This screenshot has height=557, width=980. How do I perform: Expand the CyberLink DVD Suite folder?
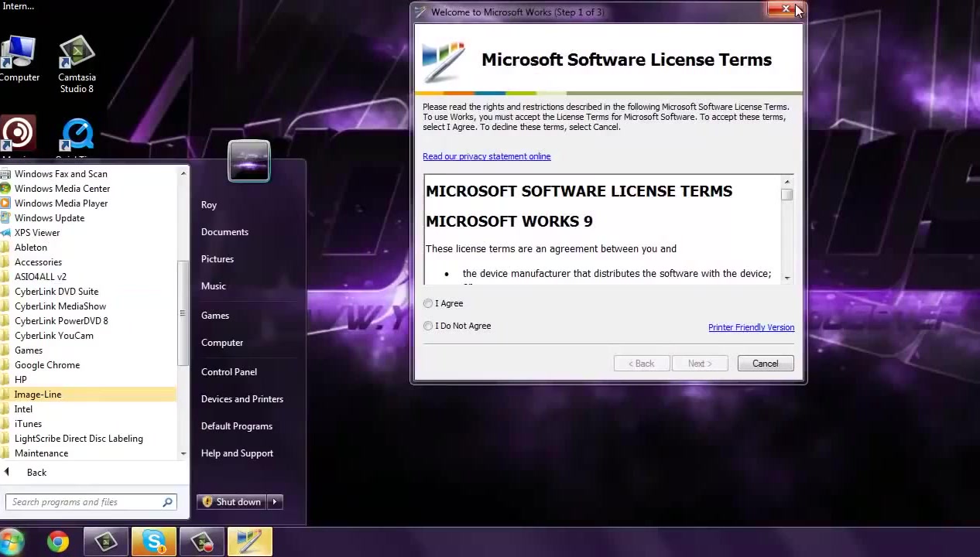57,292
